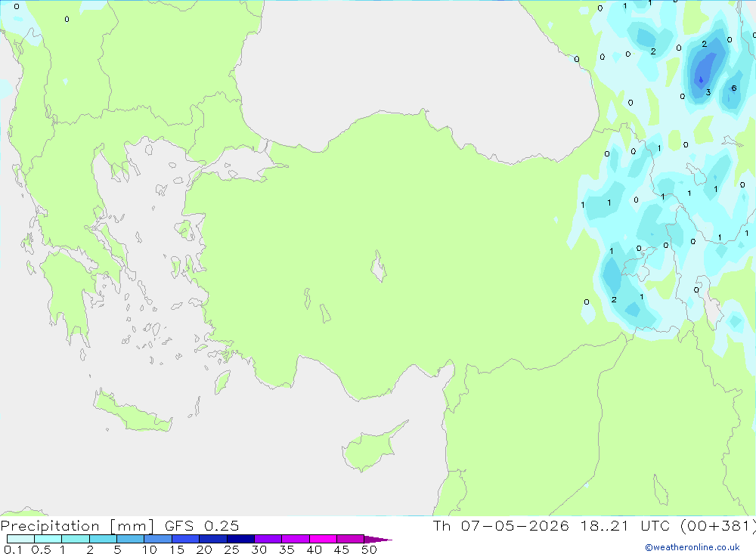Click the '25' legend scale label
756x554 pixels.
231,549
